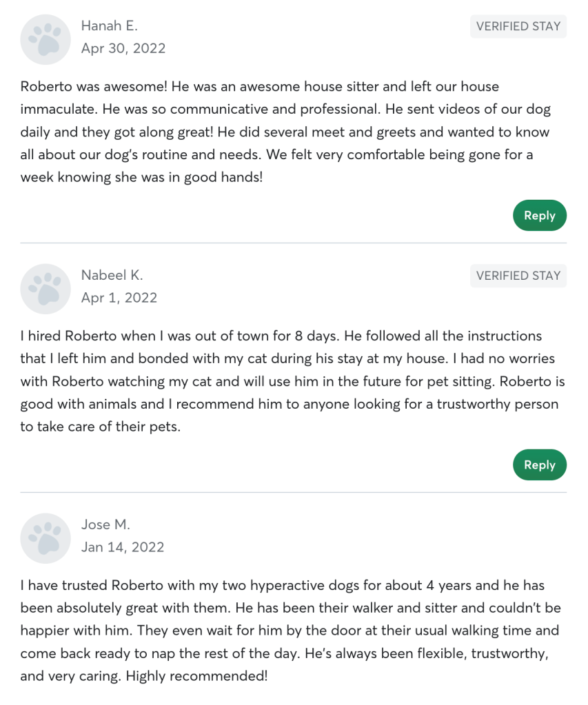Open reviewer name Nabeel K.
The width and height of the screenshot is (588, 705).
tap(112, 275)
